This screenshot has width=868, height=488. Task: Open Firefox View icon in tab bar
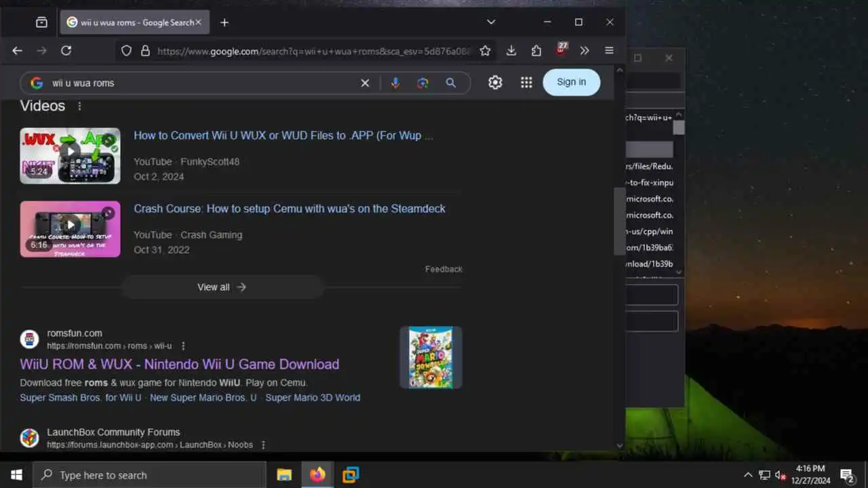point(41,22)
